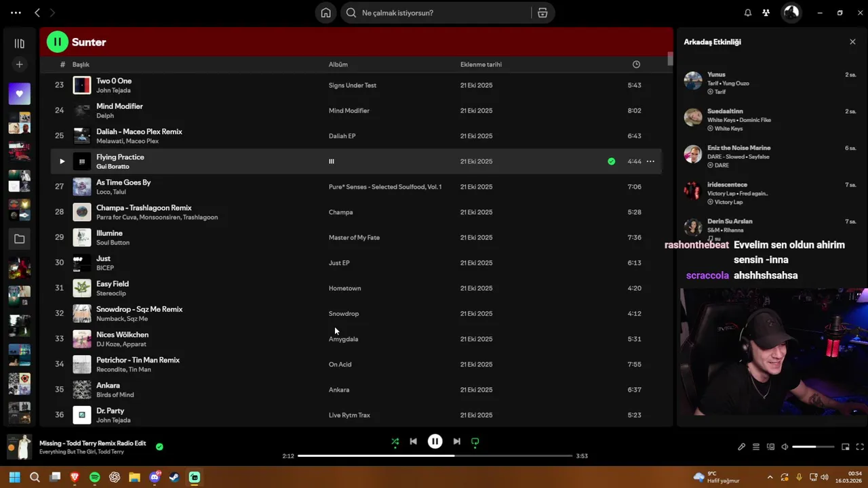868x488 pixels.
Task: Open the notifications bell icon
Action: pyautogui.click(x=748, y=13)
